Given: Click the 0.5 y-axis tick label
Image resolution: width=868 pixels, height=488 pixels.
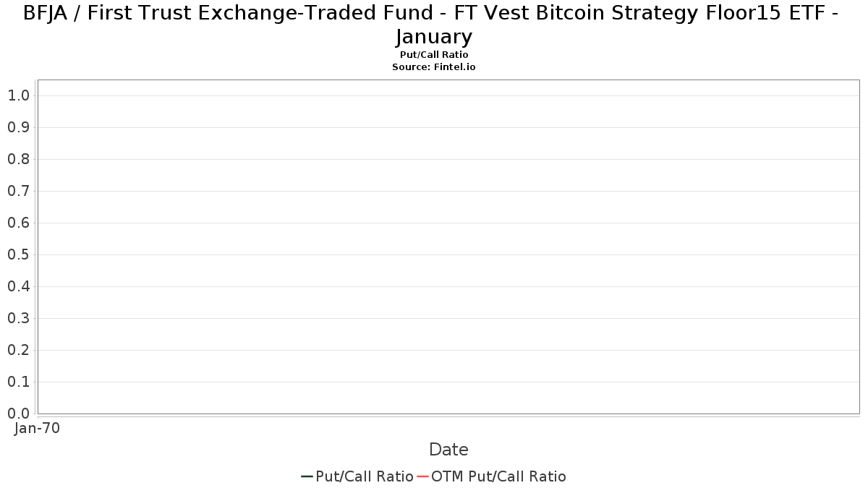Looking at the screenshot, I should pyautogui.click(x=18, y=254).
